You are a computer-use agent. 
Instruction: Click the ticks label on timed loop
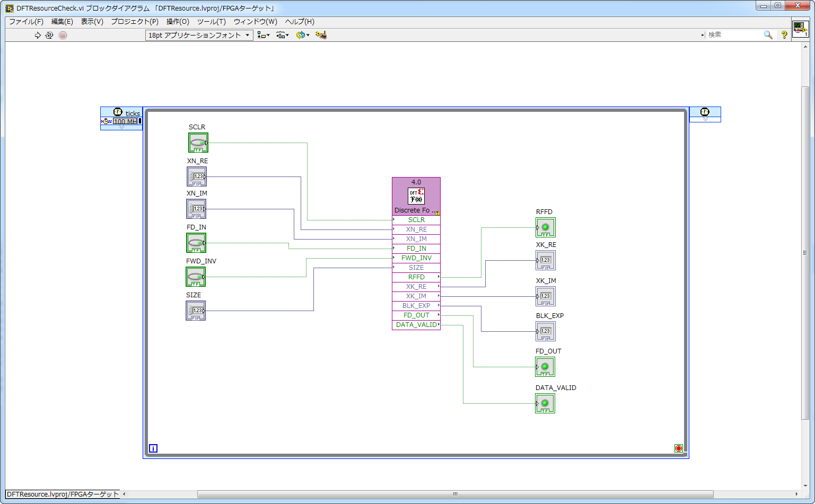(133, 113)
